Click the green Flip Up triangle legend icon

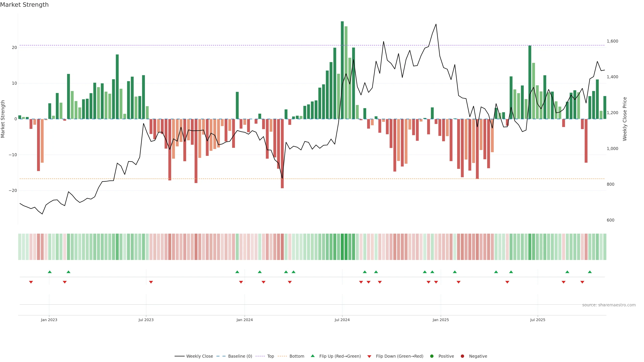[312, 356]
